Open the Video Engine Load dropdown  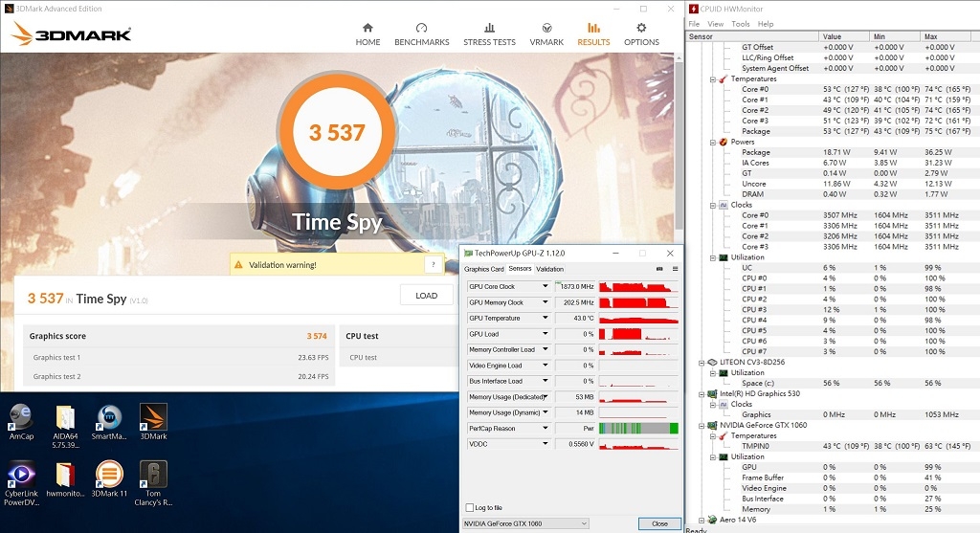pyautogui.click(x=545, y=365)
